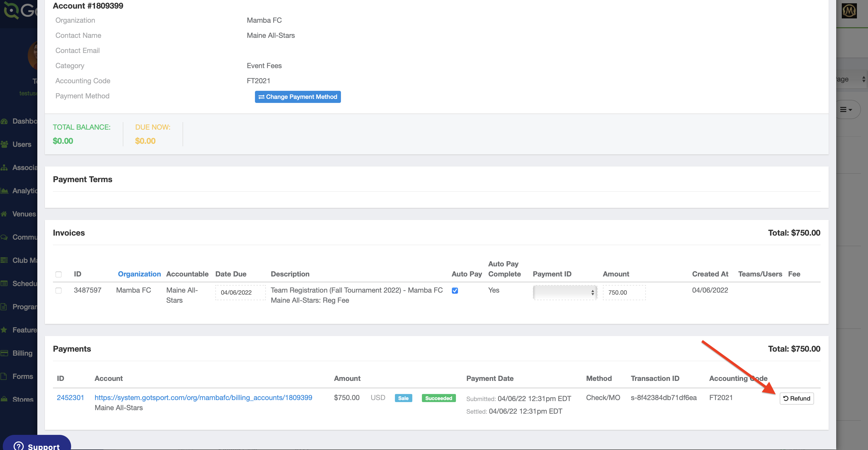Click the Billing card icon
Image resolution: width=868 pixels, height=450 pixels.
(4, 353)
